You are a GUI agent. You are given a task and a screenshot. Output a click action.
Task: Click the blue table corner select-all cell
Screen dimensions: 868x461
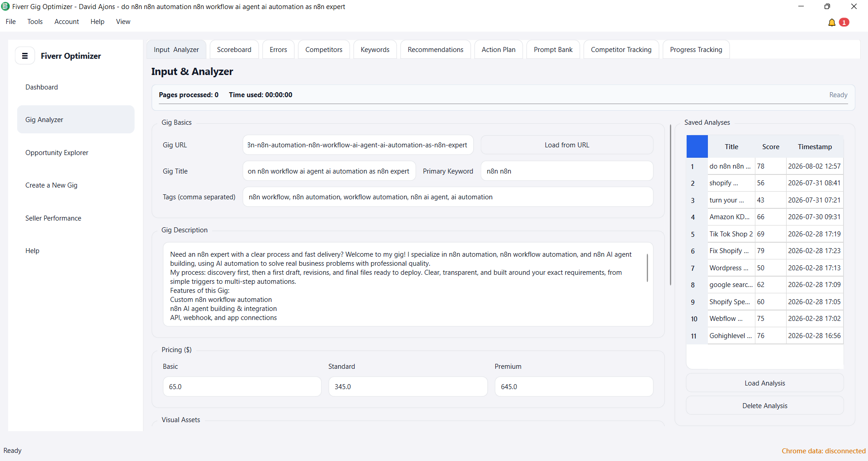(697, 146)
